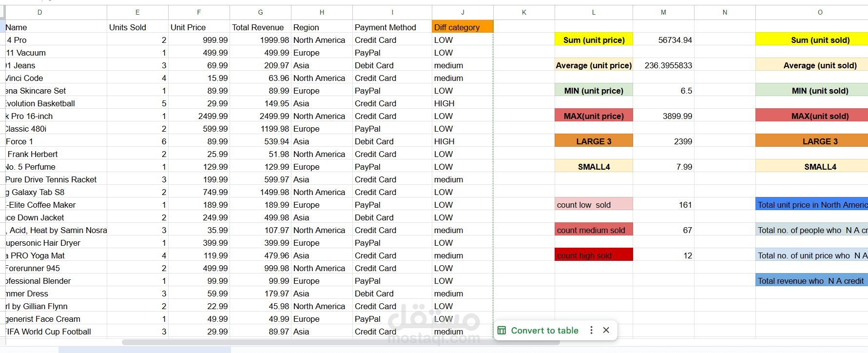
Task: Select the Units Sold header cell
Action: [137, 27]
